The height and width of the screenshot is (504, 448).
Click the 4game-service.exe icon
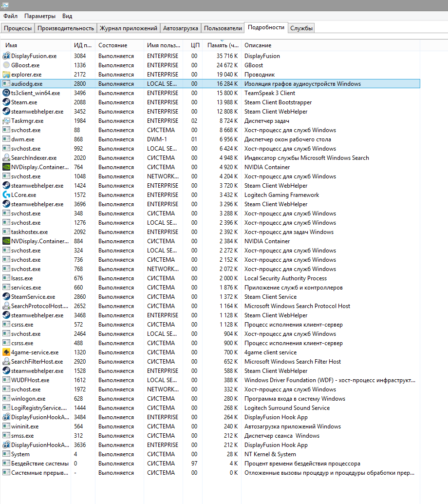(x=6, y=352)
